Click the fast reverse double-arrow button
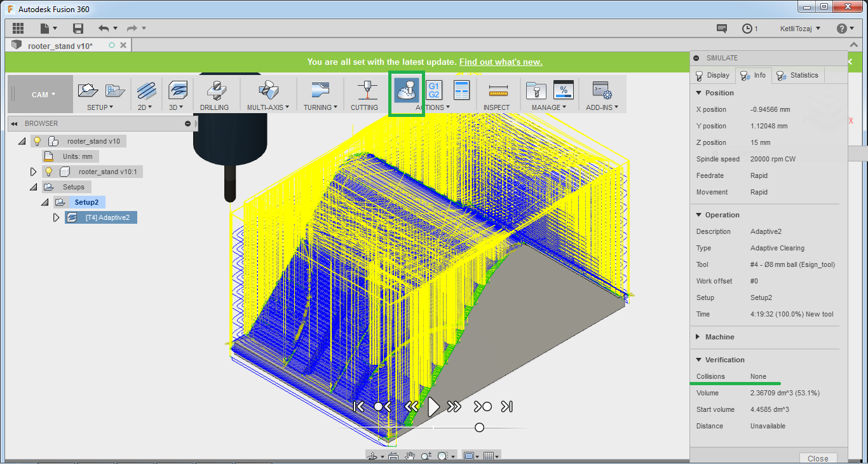 pyautogui.click(x=411, y=406)
